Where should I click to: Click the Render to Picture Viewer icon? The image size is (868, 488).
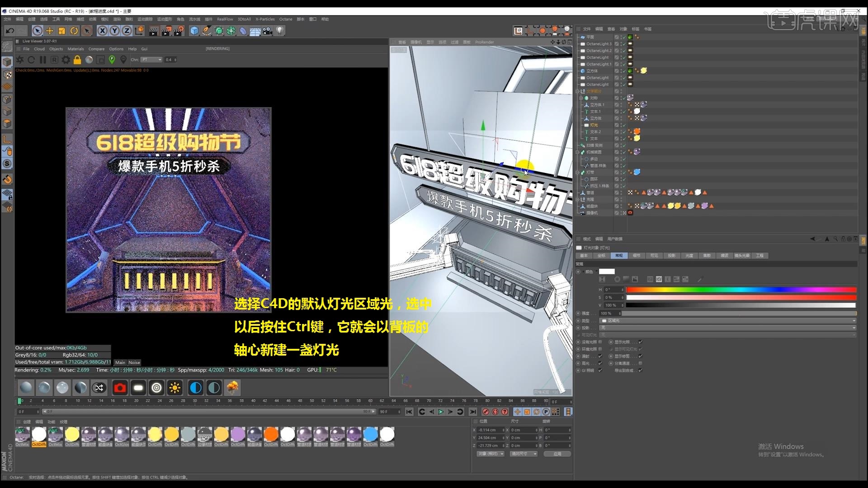(166, 31)
